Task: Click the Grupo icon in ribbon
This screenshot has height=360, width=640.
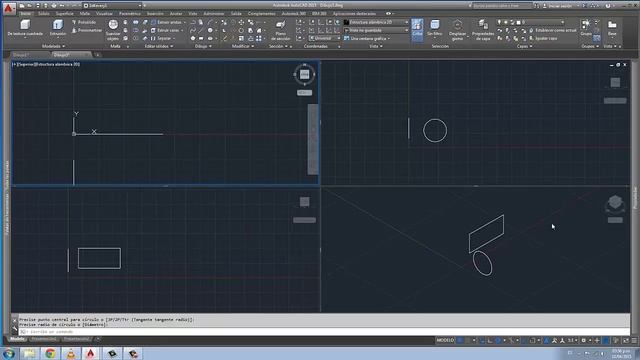Action: click(586, 24)
